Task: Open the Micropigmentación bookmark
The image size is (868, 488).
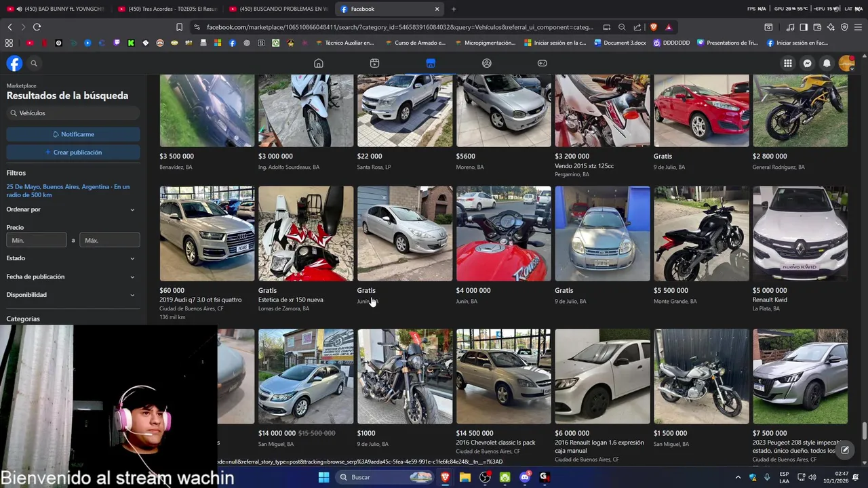Action: tap(484, 43)
